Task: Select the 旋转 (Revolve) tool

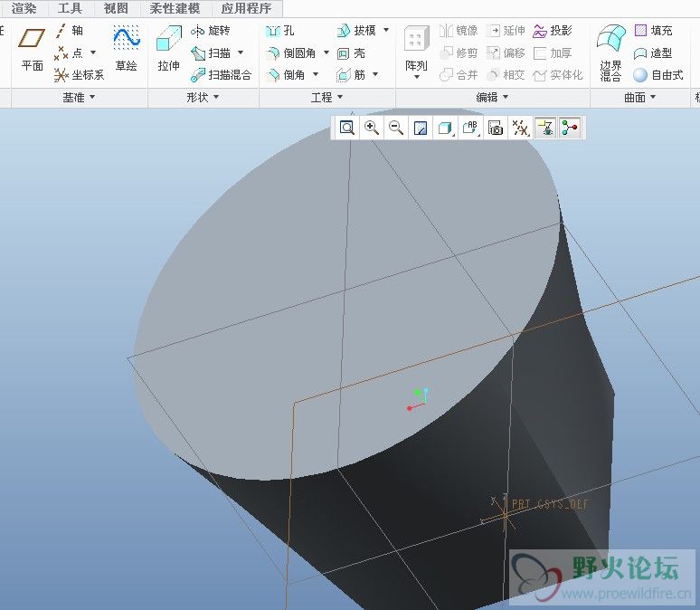Action: pos(210,31)
